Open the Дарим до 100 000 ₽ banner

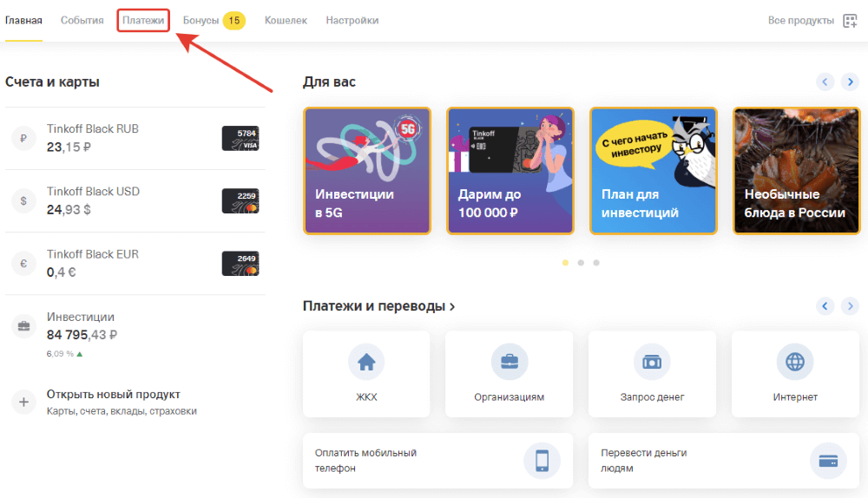pyautogui.click(x=510, y=171)
